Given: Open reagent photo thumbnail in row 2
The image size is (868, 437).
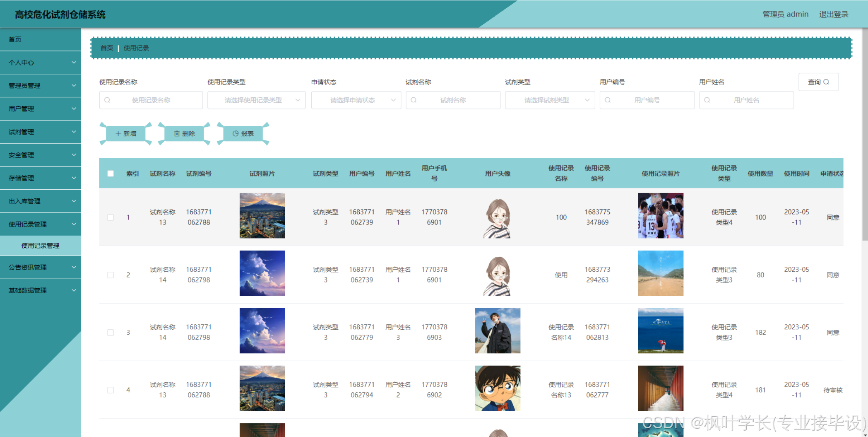Looking at the screenshot, I should click(262, 273).
